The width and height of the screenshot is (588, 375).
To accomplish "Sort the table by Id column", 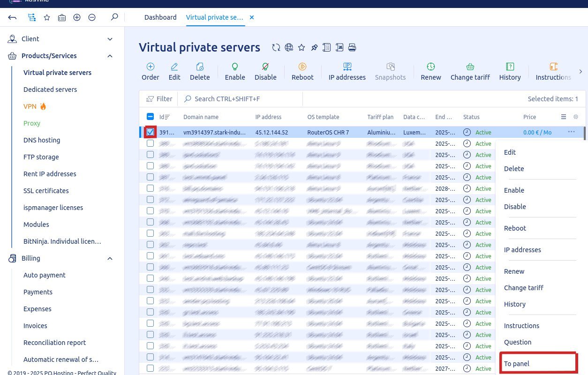I will [164, 117].
